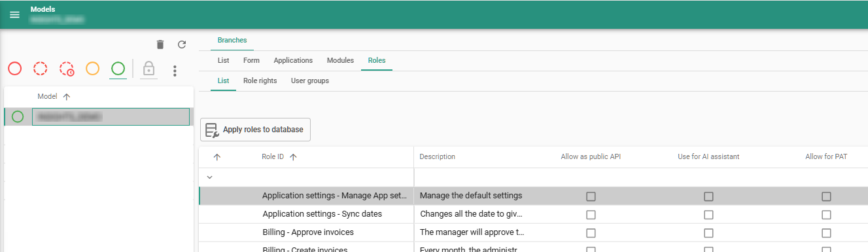Check Allow for PAT for Manage App settings
The image size is (868, 252).
[826, 196]
